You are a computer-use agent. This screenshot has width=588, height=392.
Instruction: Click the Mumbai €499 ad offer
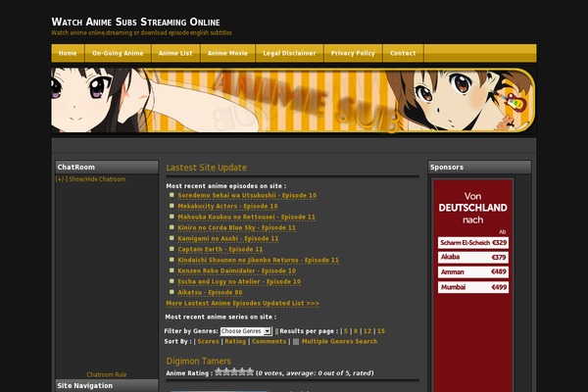pyautogui.click(x=473, y=287)
